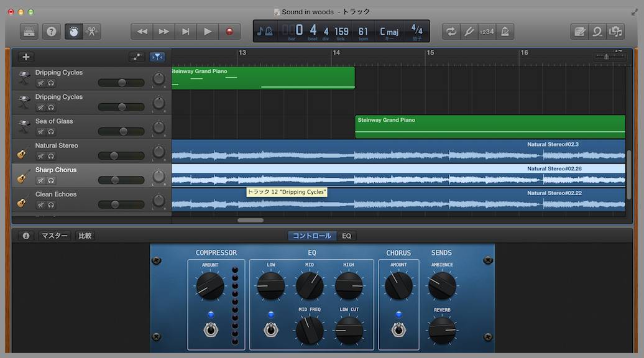Viewport: 644px width, 358px height.
Task: Switch to the EQ tab
Action: (x=347, y=236)
